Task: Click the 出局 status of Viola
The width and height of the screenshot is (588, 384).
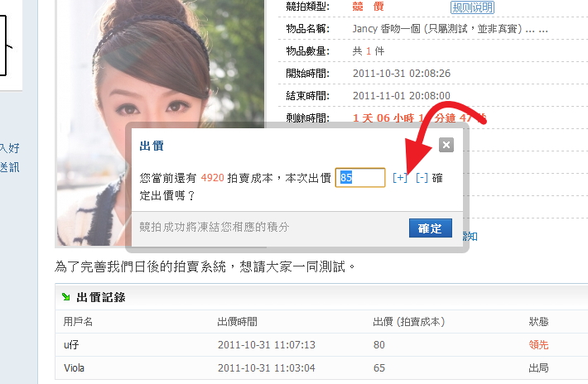Action: pyautogui.click(x=539, y=367)
